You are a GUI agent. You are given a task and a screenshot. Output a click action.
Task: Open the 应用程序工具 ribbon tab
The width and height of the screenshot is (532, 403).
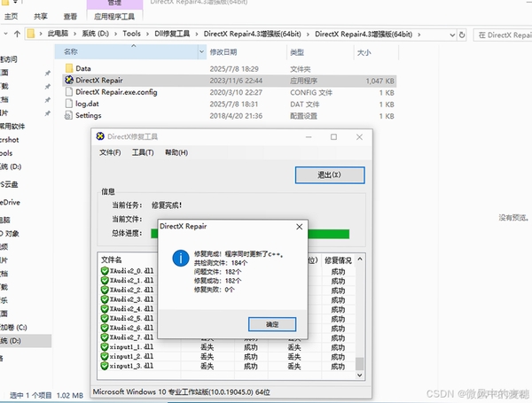[114, 16]
